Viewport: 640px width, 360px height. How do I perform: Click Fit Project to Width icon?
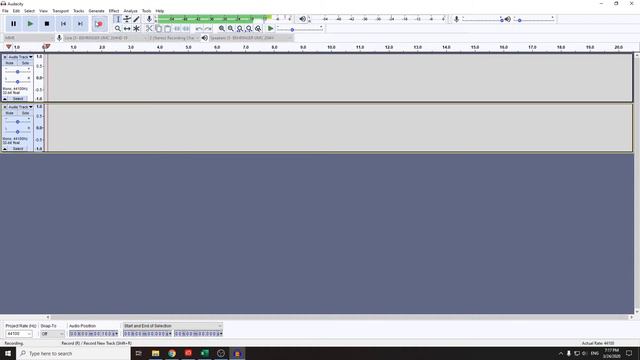pyautogui.click(x=249, y=29)
